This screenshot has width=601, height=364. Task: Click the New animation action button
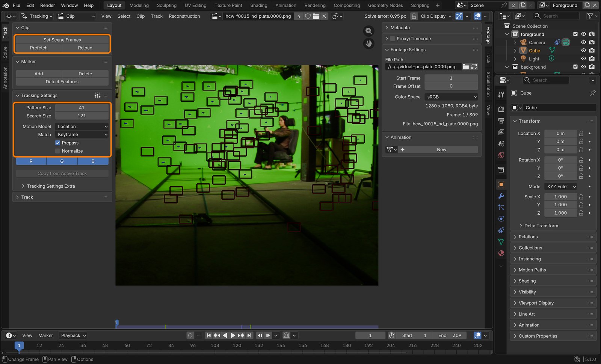pyautogui.click(x=441, y=150)
